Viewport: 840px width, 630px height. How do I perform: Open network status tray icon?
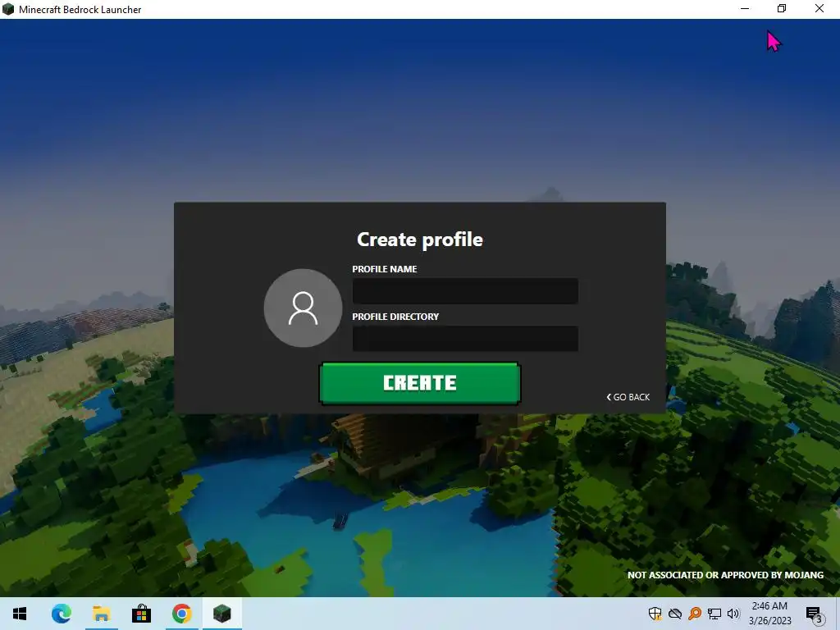coord(714,614)
